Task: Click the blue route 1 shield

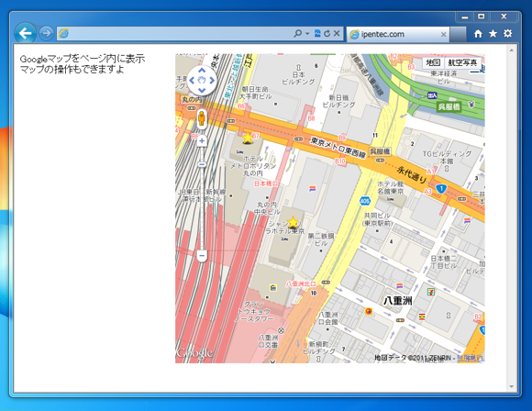Action: [x=441, y=189]
